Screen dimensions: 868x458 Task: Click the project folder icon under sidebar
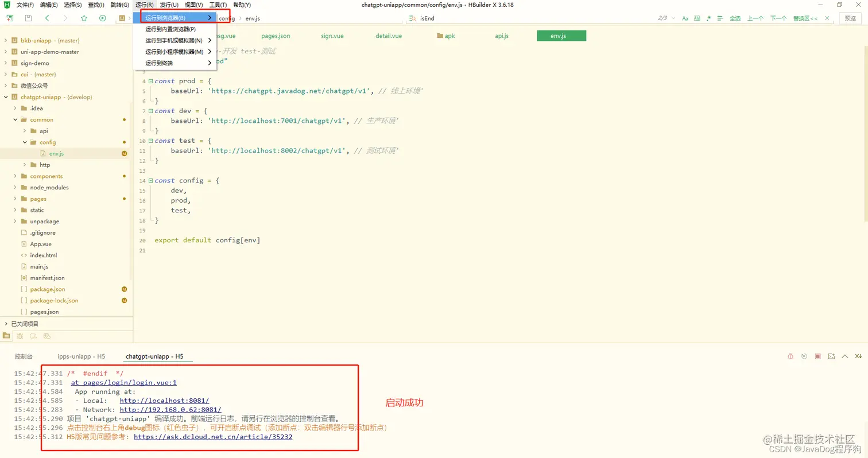click(x=6, y=336)
